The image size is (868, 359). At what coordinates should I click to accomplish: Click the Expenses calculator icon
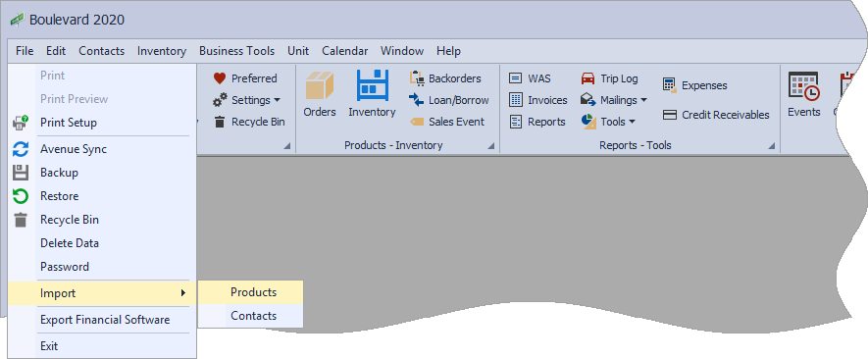669,85
